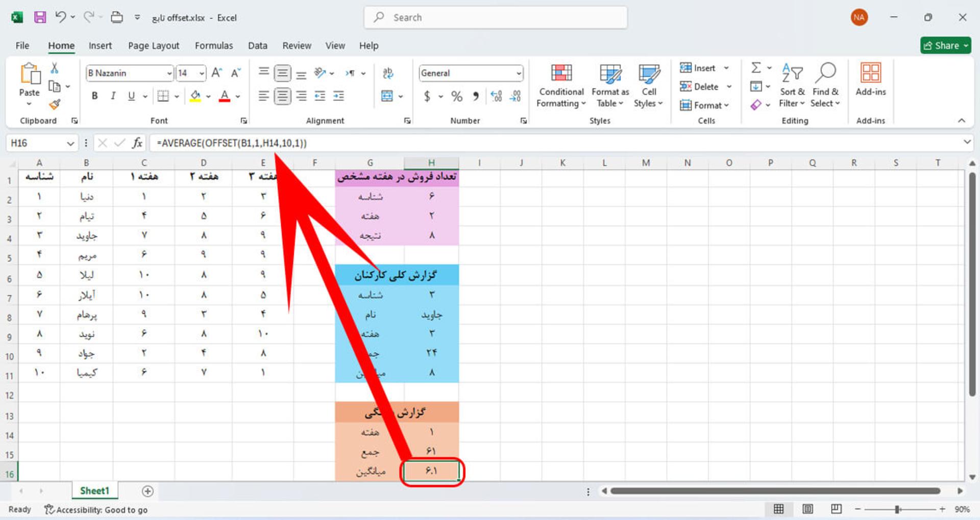Click the Fill down icon
Viewport: 980px width, 520px height.
point(756,86)
